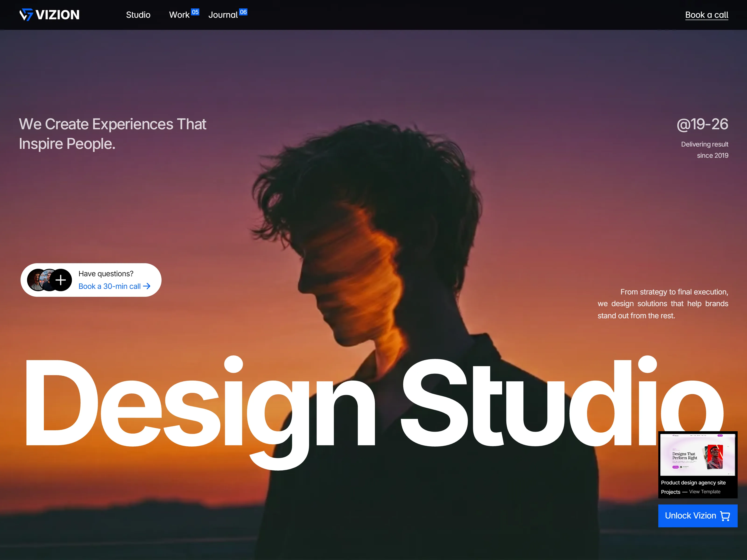747x560 pixels.
Task: Click the Vizion logo icon
Action: (x=26, y=15)
